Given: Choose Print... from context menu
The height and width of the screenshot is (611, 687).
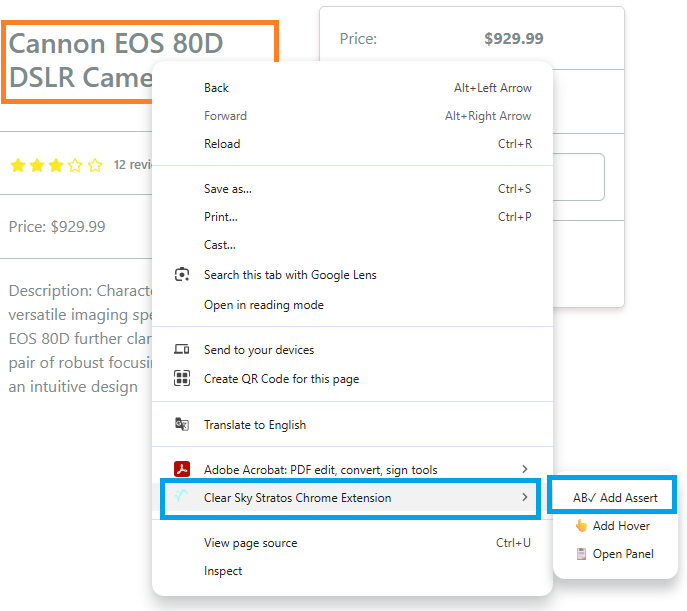Looking at the screenshot, I should 221,217.
